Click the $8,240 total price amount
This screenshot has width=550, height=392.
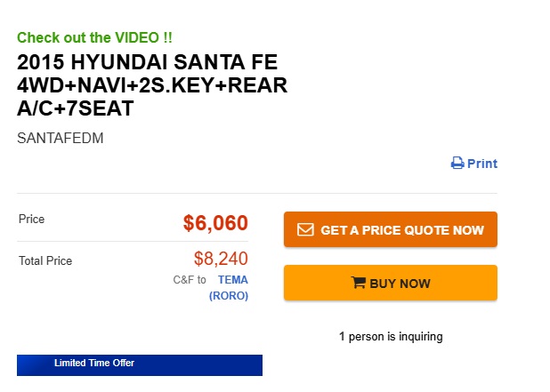pyautogui.click(x=221, y=259)
